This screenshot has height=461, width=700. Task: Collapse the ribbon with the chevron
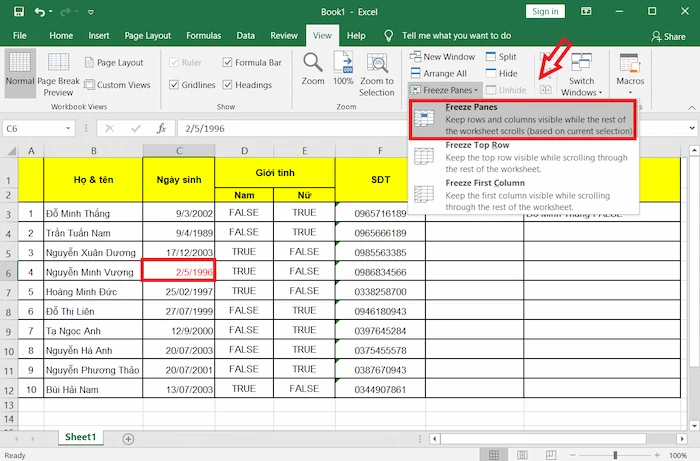(692, 108)
